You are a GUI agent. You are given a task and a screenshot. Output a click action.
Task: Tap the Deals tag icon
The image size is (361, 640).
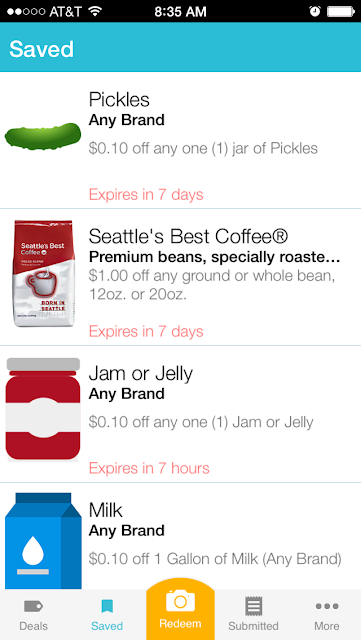[x=33, y=607]
